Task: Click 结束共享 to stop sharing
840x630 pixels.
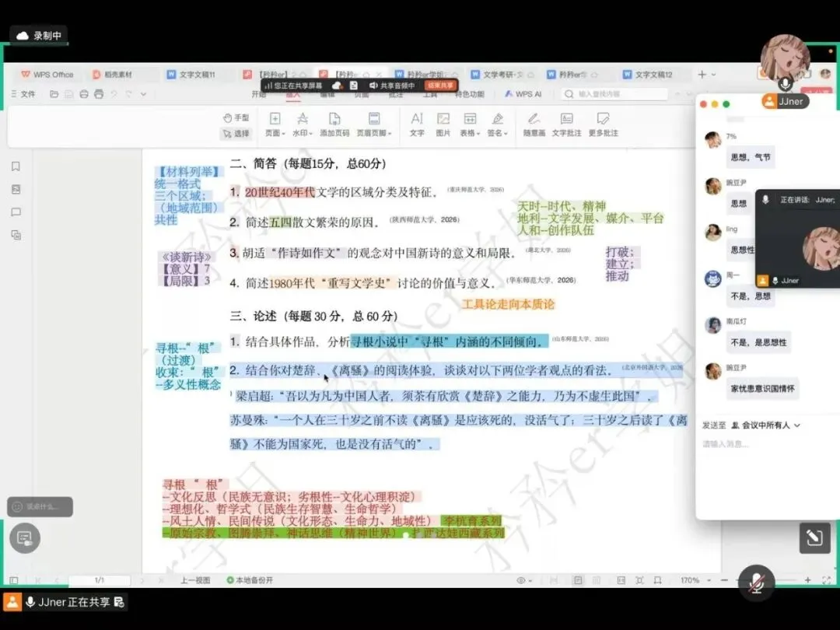Action: click(439, 86)
